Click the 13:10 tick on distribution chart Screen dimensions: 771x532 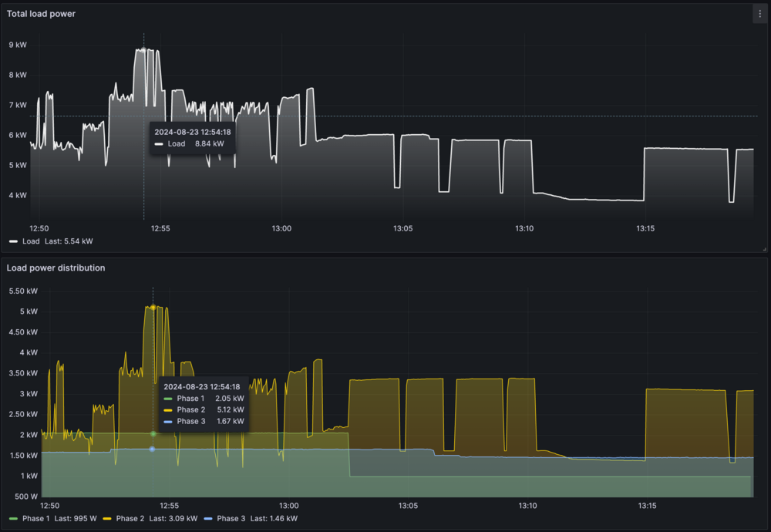(527, 506)
